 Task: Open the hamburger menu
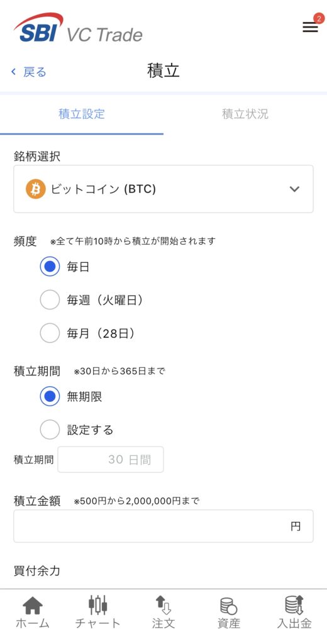[x=310, y=27]
